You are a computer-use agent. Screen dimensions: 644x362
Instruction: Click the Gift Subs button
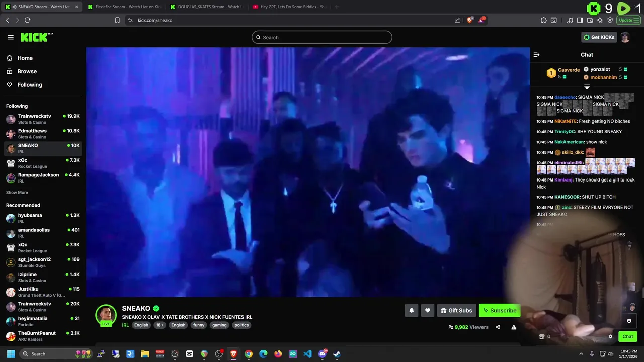tap(456, 311)
